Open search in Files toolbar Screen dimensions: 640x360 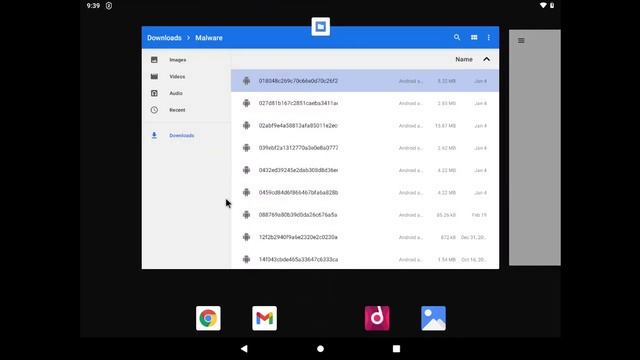[x=457, y=37]
